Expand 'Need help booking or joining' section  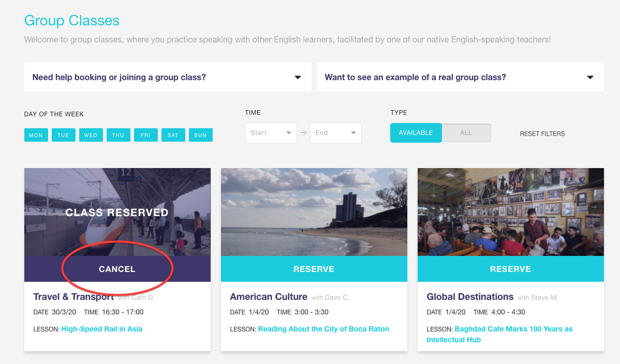pos(168,77)
